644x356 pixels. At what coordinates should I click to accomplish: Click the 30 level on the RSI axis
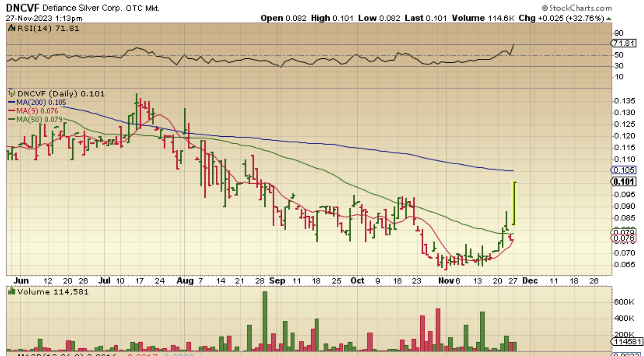[x=619, y=66]
